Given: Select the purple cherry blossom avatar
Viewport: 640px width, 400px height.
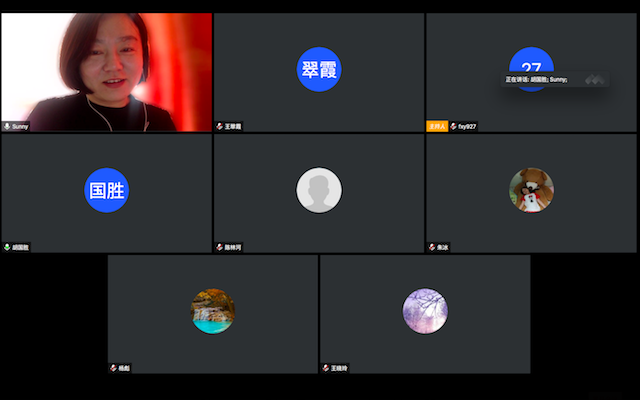Looking at the screenshot, I should point(425,311).
